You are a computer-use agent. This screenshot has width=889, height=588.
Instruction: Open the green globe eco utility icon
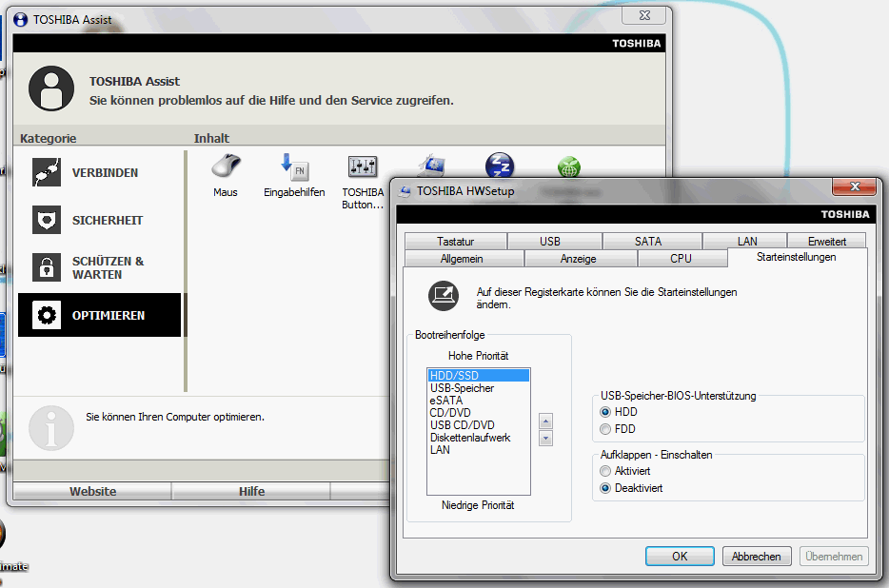click(568, 167)
